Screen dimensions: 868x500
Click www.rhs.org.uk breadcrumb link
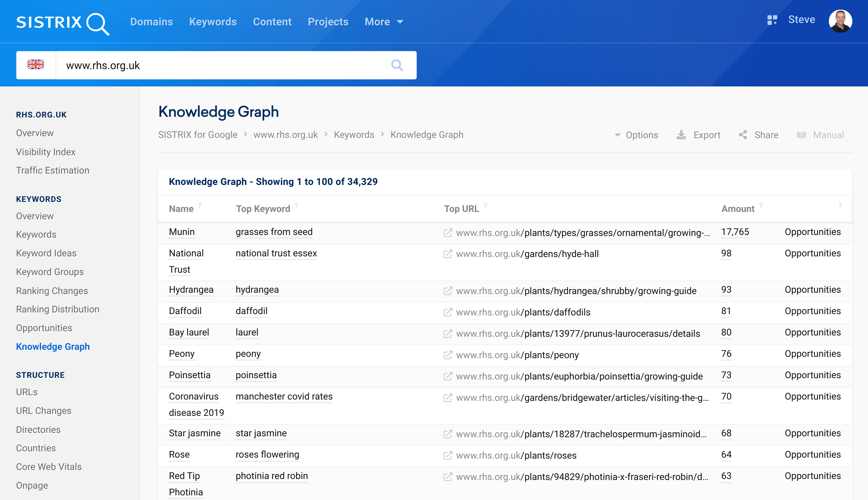pos(285,135)
